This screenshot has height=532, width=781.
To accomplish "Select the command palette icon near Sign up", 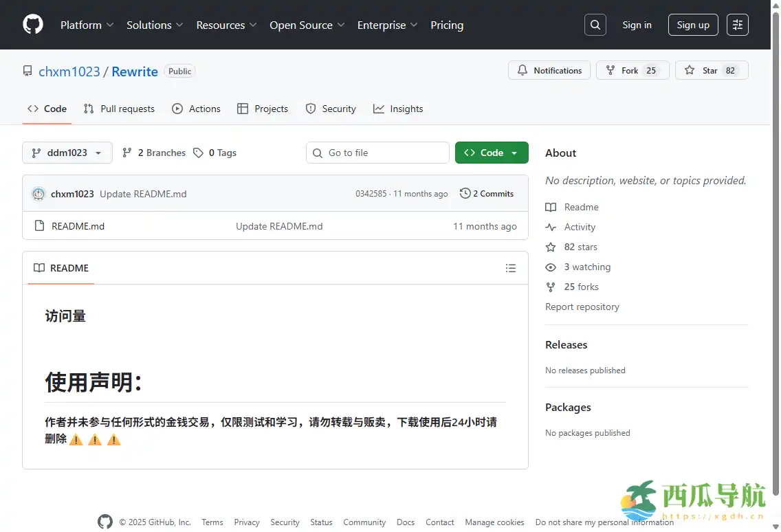I will pos(737,25).
